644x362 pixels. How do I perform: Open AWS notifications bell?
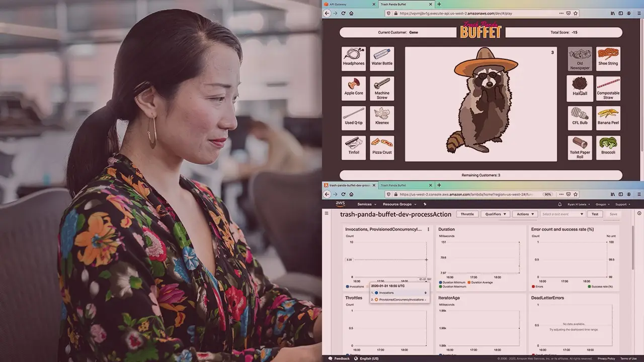pos(560,205)
